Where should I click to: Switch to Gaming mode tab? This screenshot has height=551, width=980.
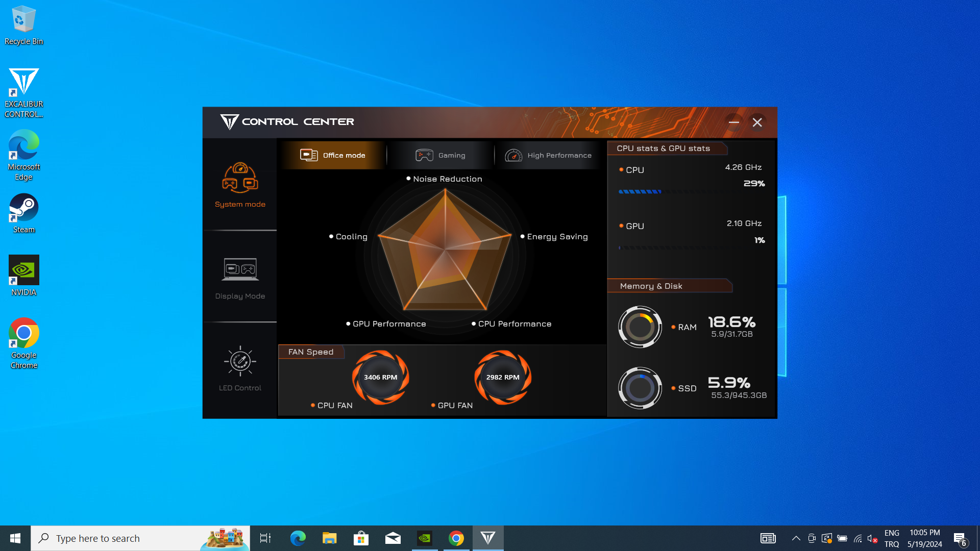(440, 155)
